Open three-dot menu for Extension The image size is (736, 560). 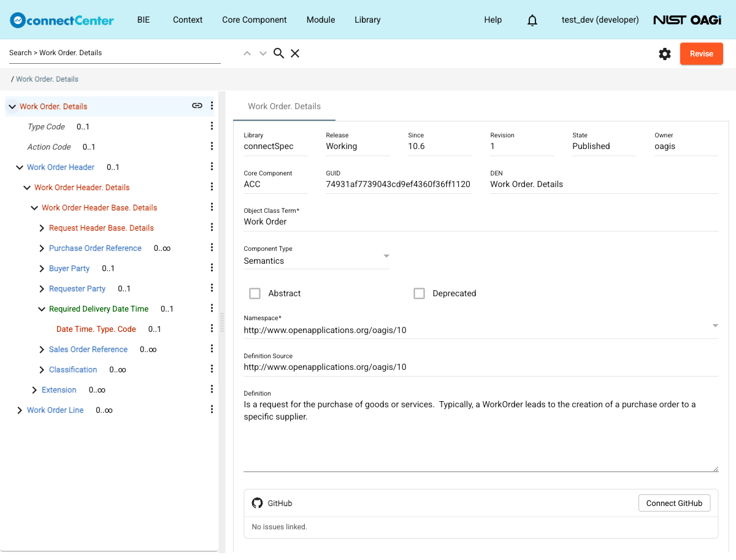[212, 389]
